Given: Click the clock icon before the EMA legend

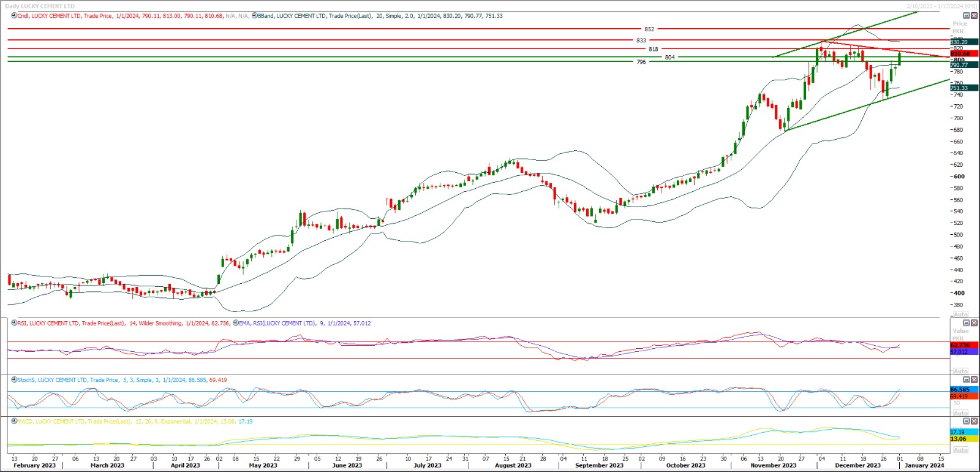Looking at the screenshot, I should pos(236,323).
